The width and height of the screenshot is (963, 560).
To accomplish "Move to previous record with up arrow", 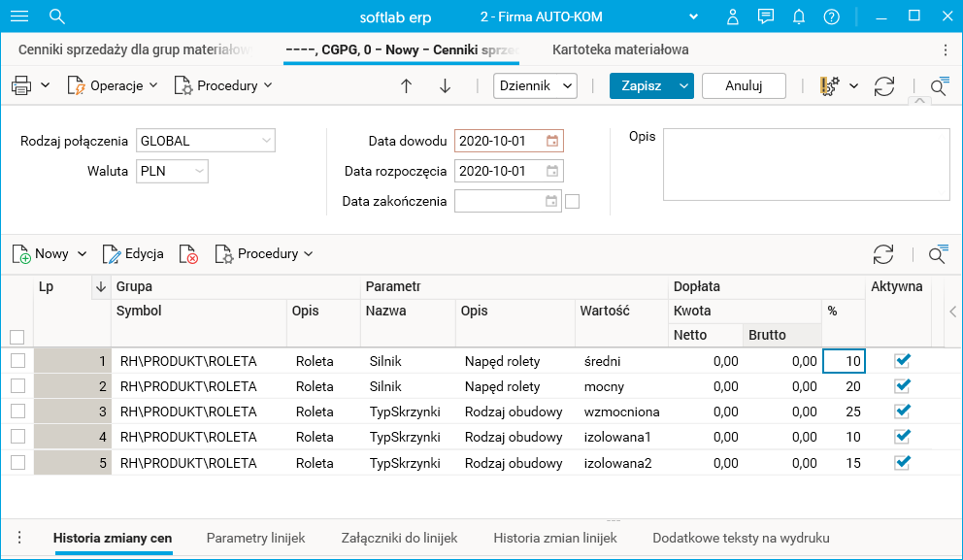I will pos(407,85).
